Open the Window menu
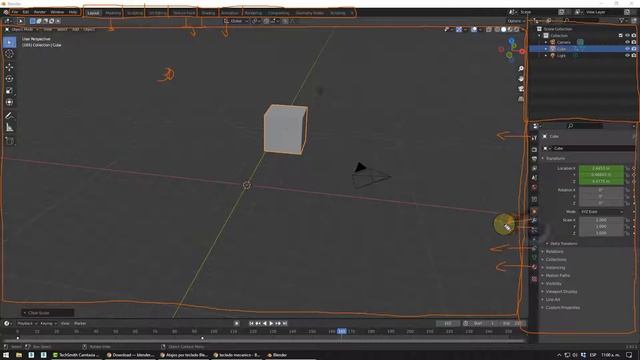The width and height of the screenshot is (640, 360). 57,12
